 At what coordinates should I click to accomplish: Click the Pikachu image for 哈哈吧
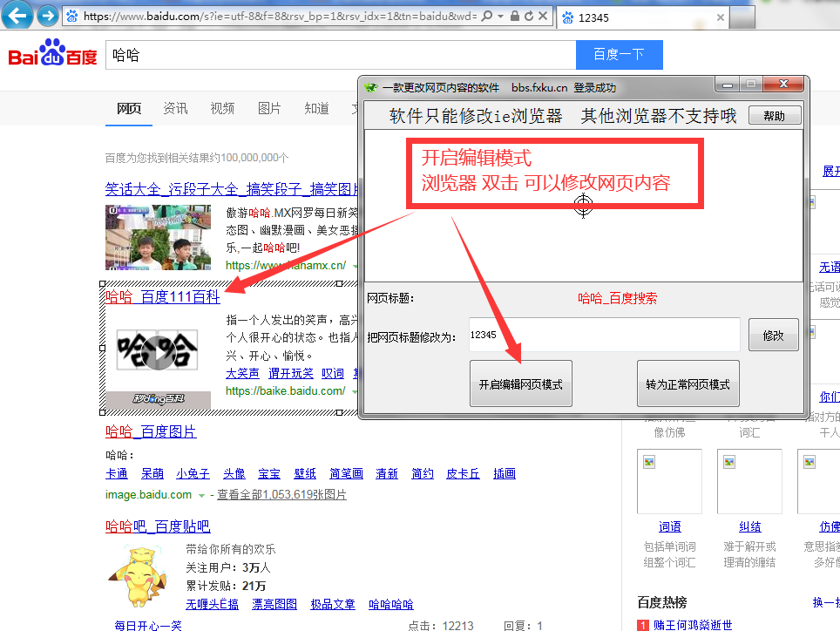[x=138, y=576]
